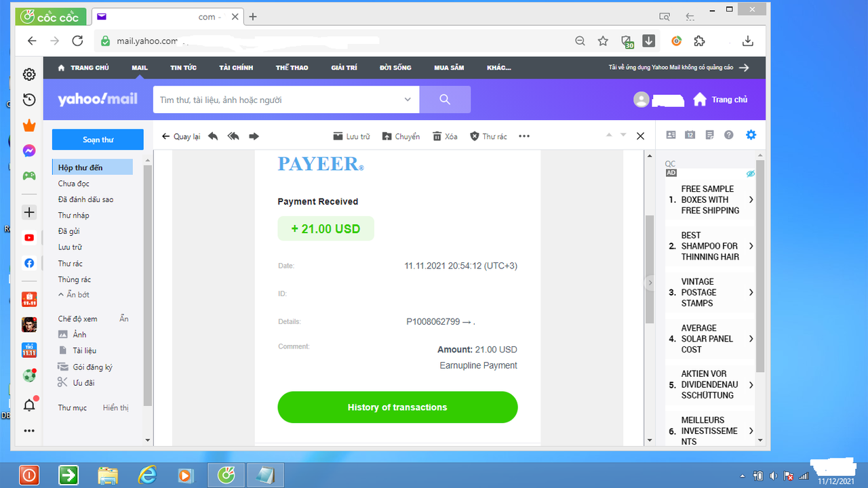The height and width of the screenshot is (488, 868).
Task: Open notifications bell in sidebar
Action: coord(29,405)
